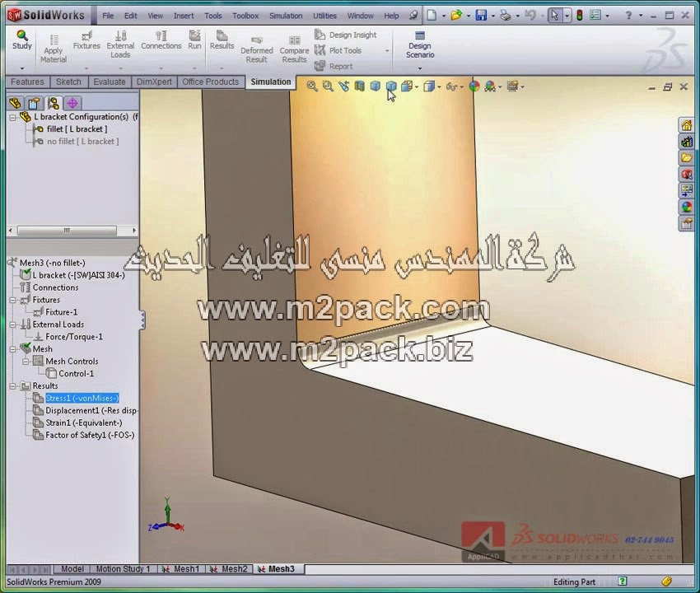Generate a simulation Report
700x593 pixels.
[334, 66]
